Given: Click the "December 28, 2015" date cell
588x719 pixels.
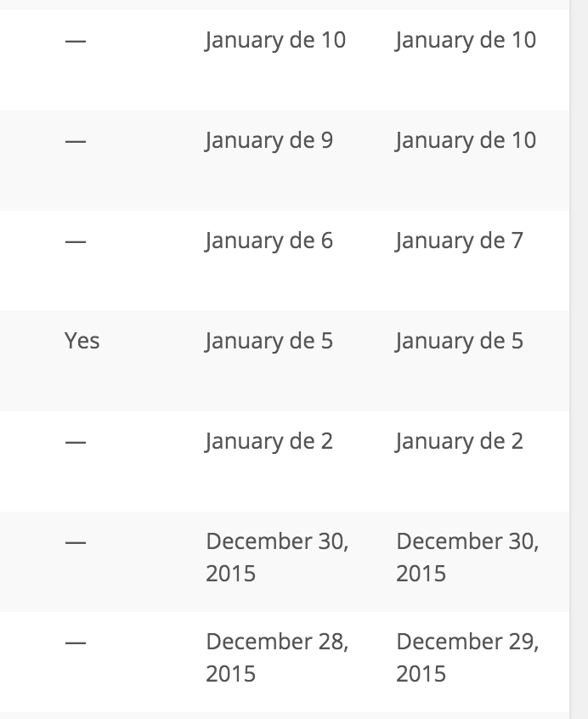Looking at the screenshot, I should point(277,658).
